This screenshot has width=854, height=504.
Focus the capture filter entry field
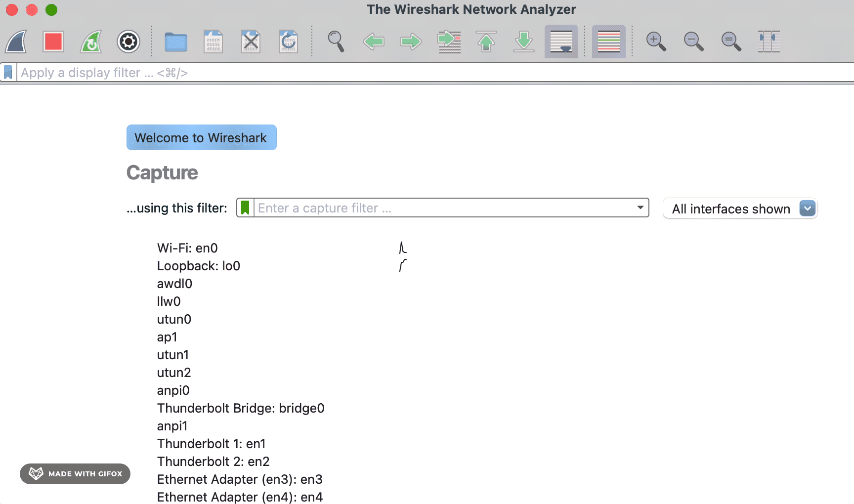click(443, 208)
